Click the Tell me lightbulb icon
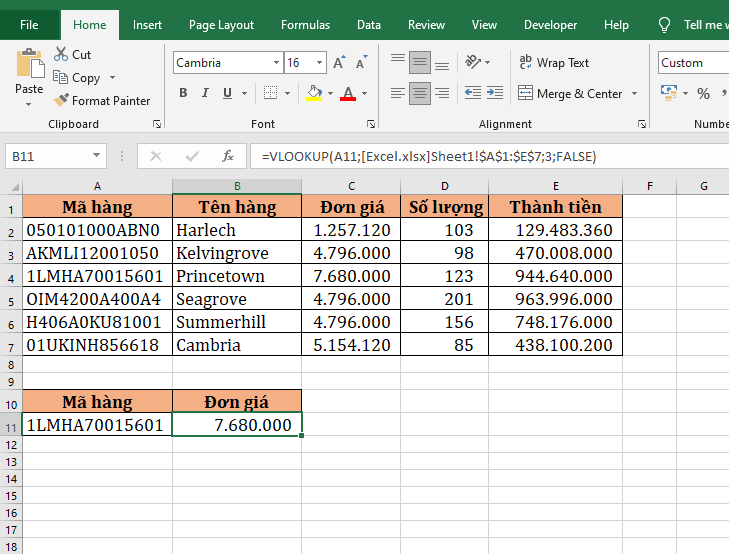This screenshot has width=729, height=554. pos(664,25)
